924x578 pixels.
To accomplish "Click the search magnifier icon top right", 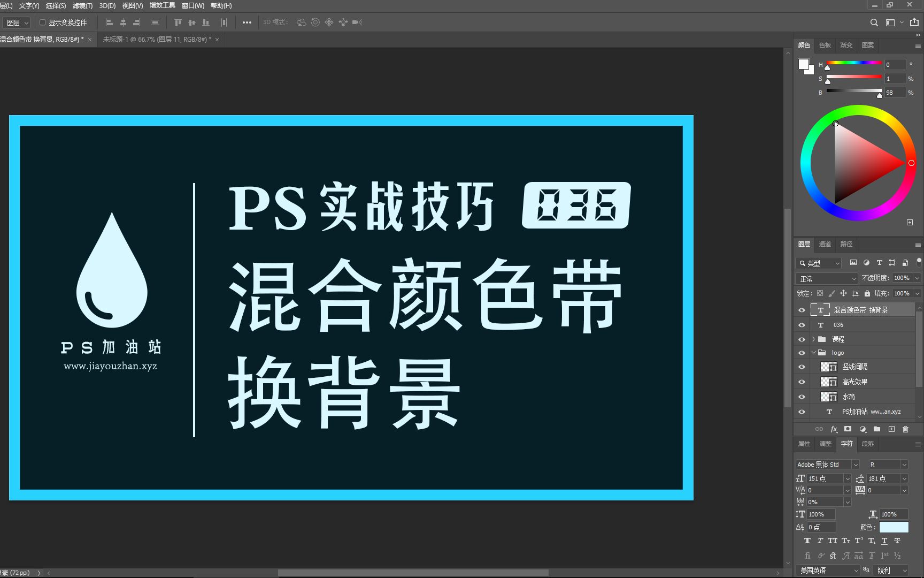I will 874,22.
